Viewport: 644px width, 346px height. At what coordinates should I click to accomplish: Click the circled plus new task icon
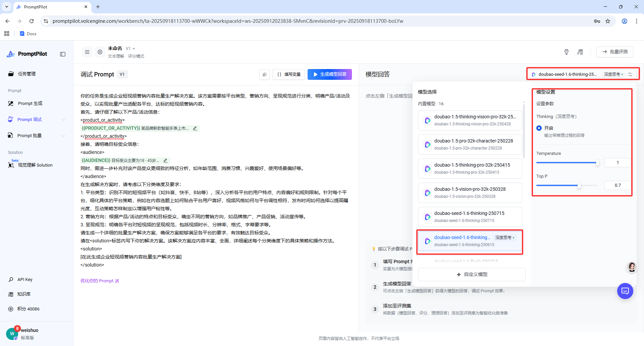coord(100,52)
